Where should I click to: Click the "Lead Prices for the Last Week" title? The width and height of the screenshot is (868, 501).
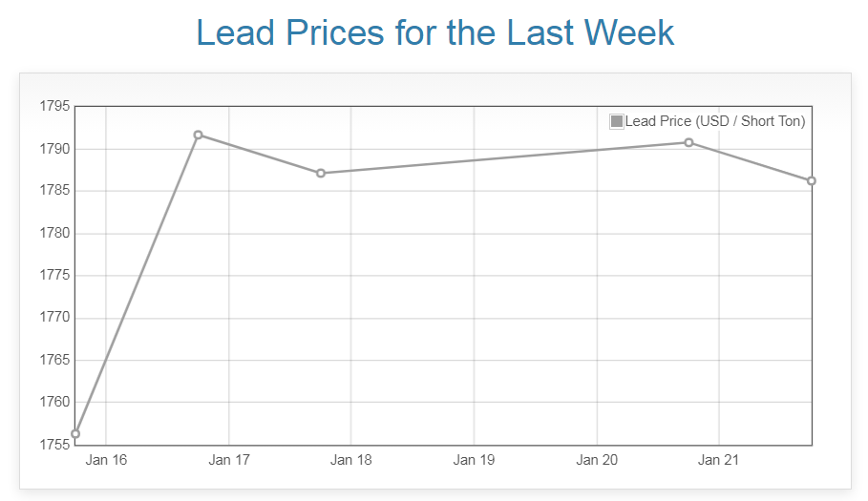[x=434, y=32]
